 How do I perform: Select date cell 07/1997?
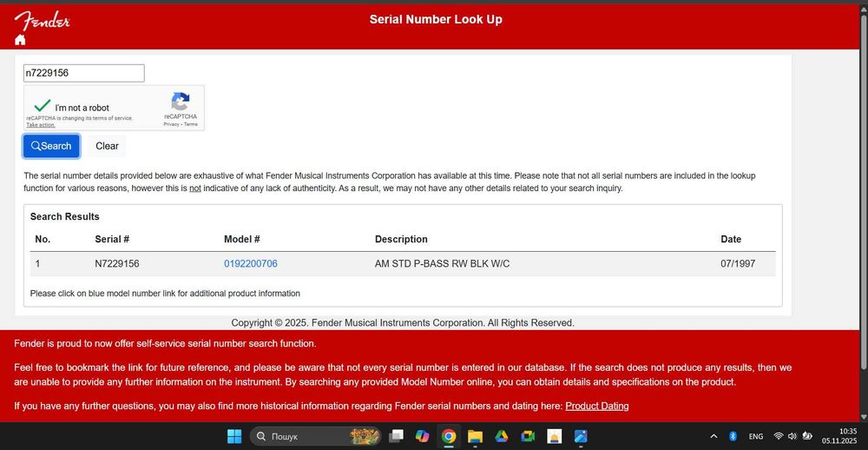coord(738,264)
